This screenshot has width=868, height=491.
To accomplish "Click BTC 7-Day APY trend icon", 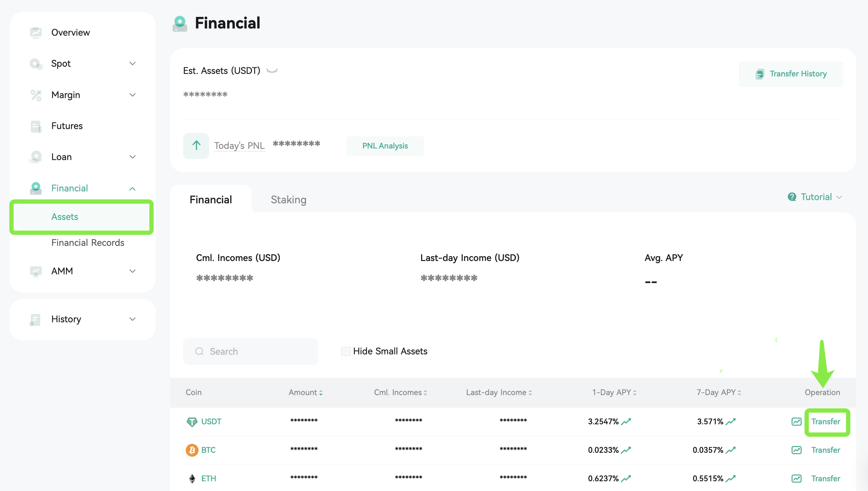I will pyautogui.click(x=731, y=450).
